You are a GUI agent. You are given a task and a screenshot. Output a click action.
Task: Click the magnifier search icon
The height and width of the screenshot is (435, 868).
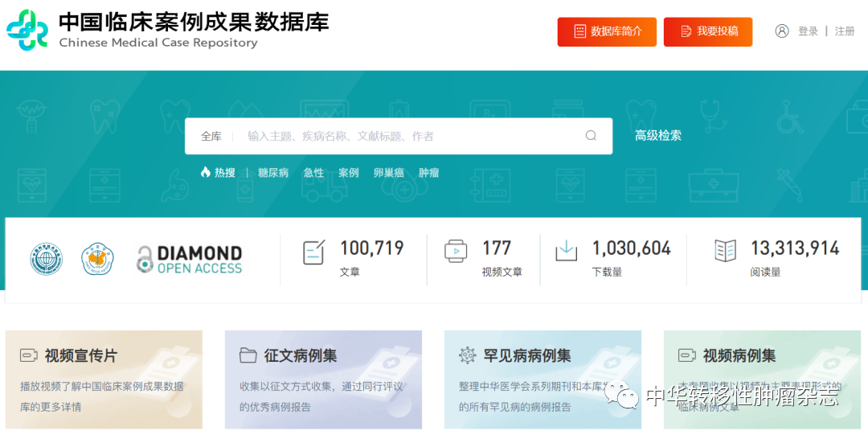pyautogui.click(x=591, y=136)
